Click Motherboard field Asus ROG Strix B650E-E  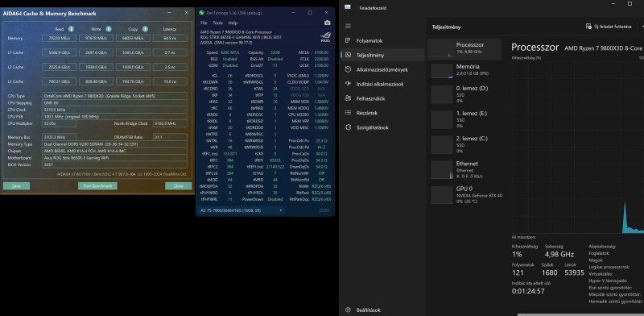tap(114, 157)
